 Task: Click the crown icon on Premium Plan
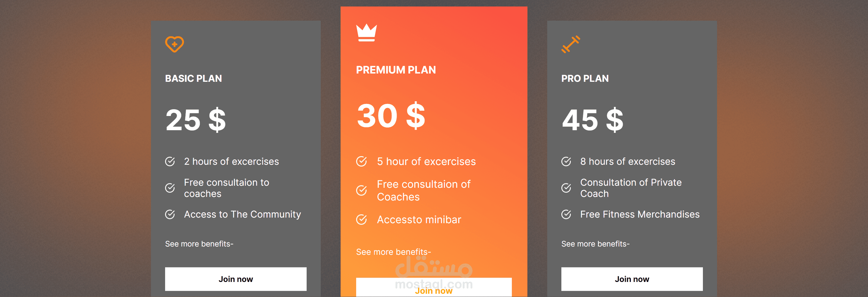point(366,33)
